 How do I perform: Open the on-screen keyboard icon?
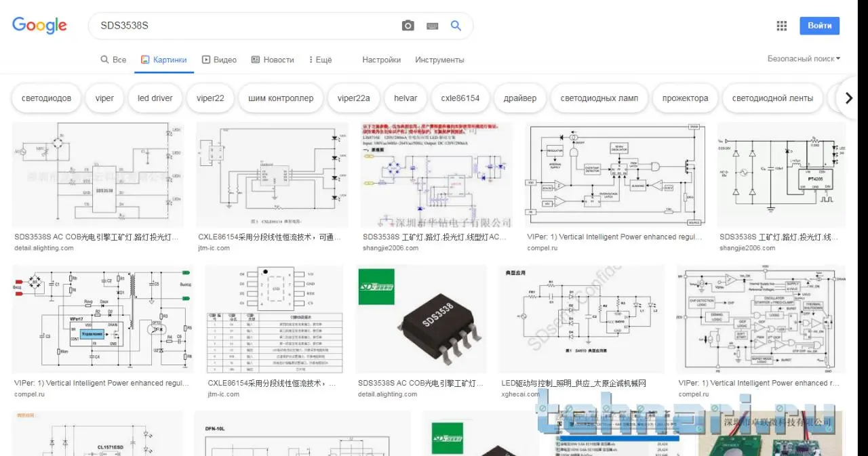coord(432,26)
